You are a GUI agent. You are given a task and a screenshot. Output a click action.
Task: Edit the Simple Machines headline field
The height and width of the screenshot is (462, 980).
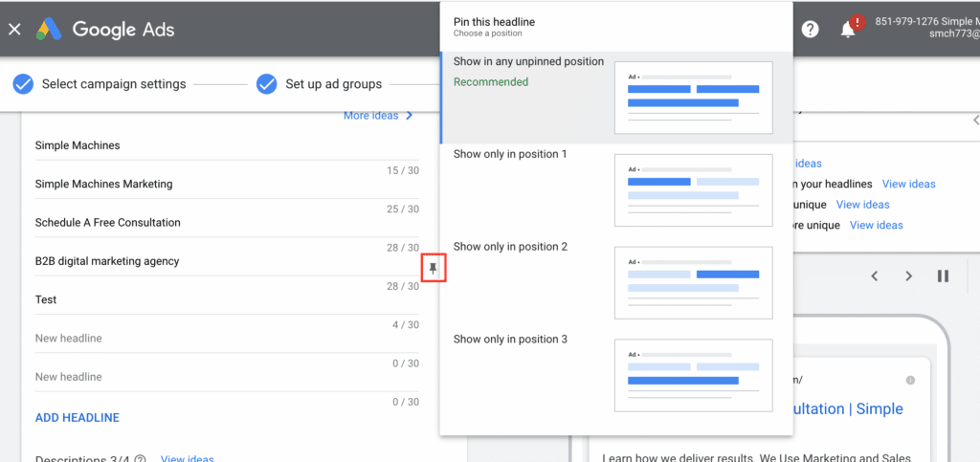[x=227, y=145]
